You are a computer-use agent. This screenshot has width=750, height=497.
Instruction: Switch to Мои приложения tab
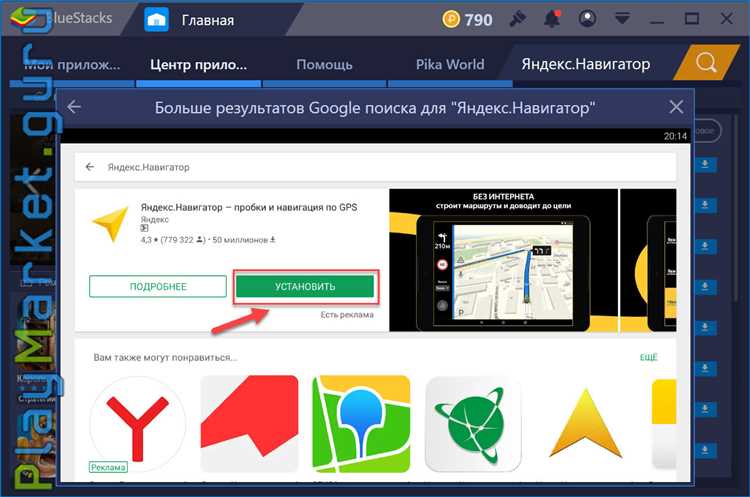72,65
